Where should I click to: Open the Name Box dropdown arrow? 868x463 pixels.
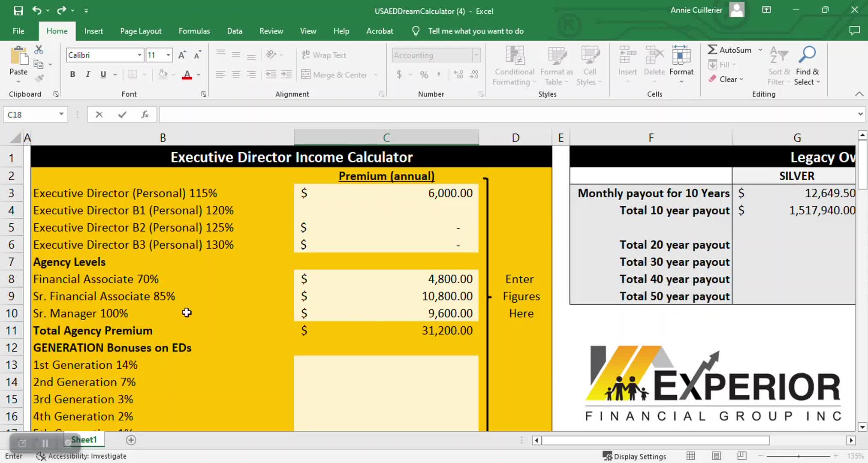pos(61,114)
